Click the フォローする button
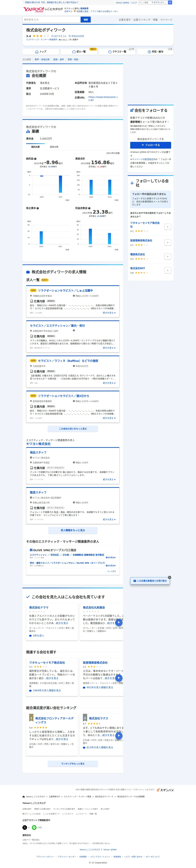This screenshot has width=196, height=868. tap(151, 145)
